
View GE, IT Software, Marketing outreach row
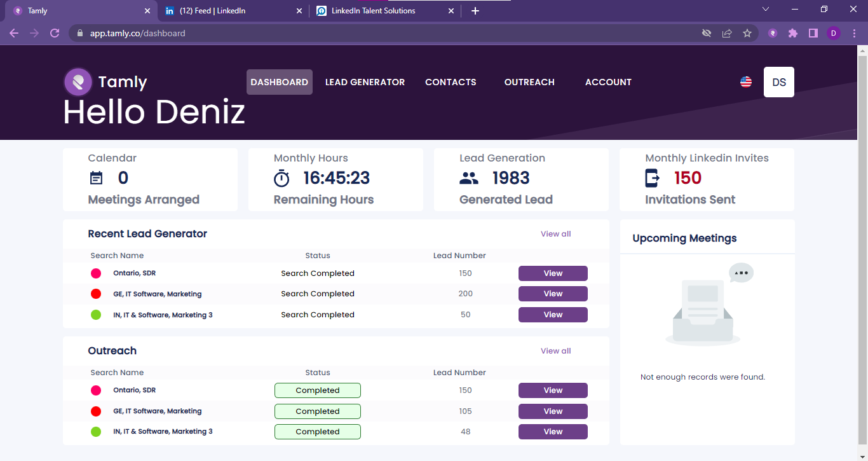point(553,411)
